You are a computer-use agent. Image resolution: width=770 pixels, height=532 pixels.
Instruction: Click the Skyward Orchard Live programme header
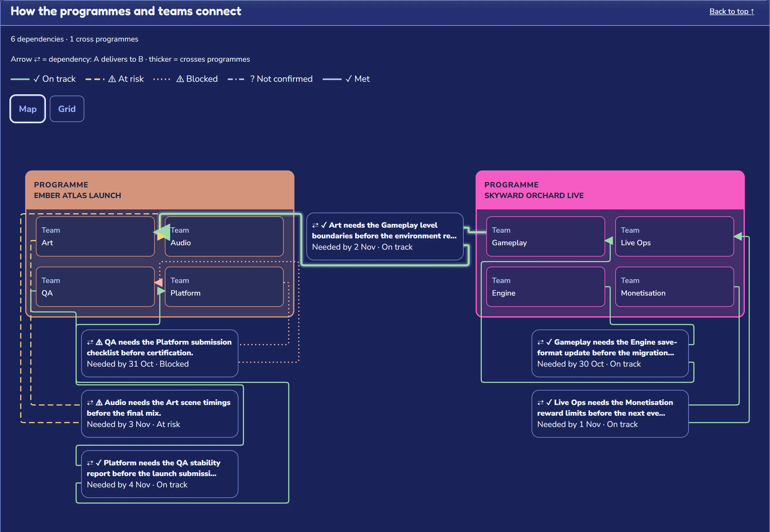tap(610, 190)
